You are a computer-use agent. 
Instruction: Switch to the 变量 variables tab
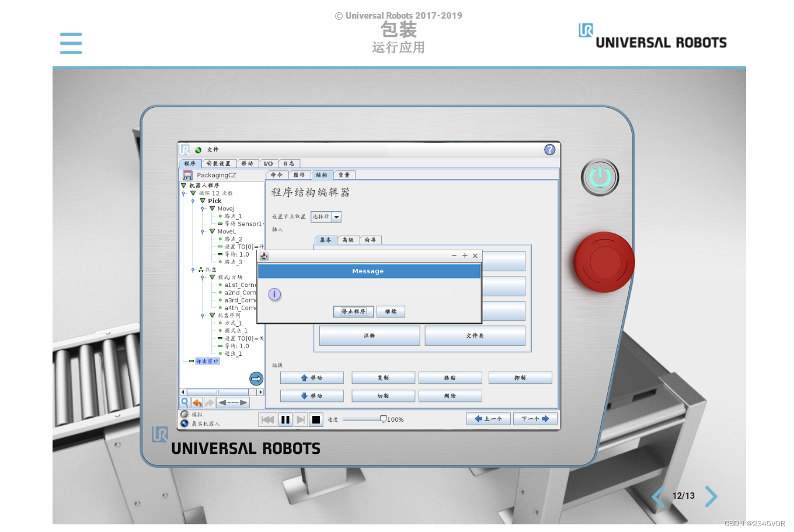344,175
